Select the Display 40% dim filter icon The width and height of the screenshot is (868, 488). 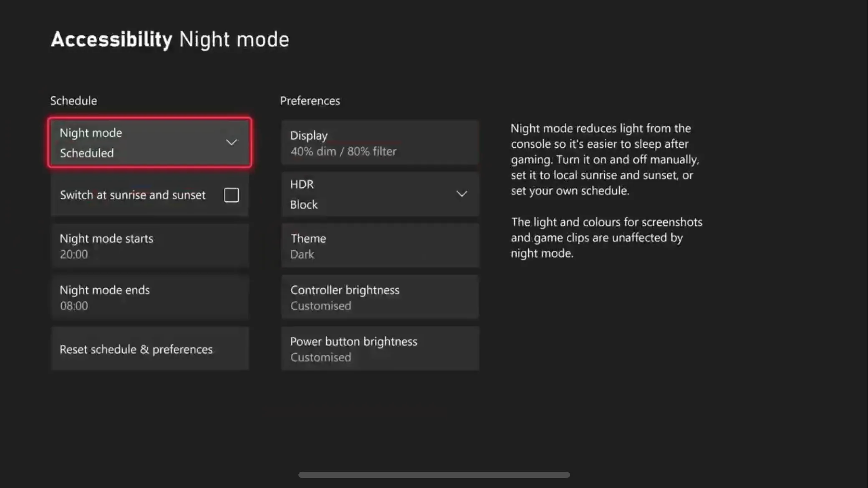[380, 143]
